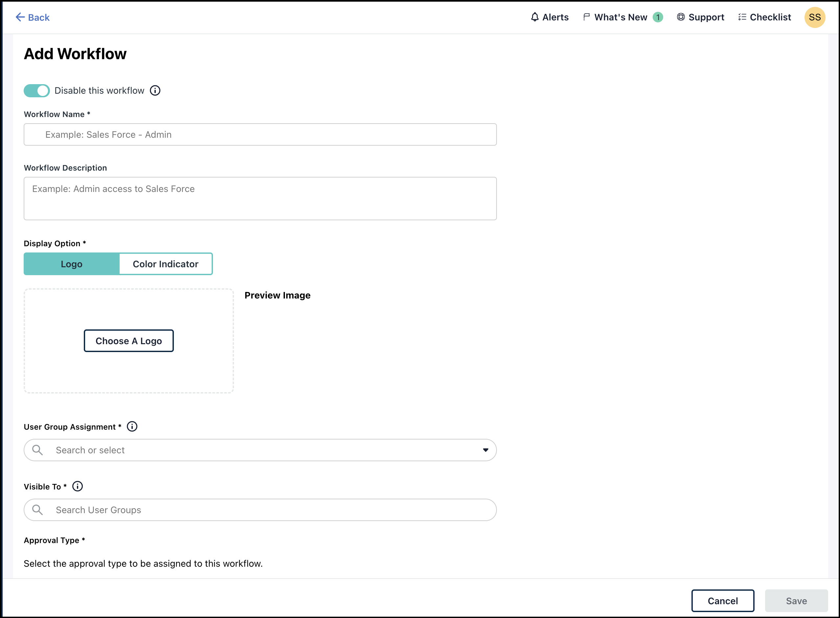Open the Search or select combo box

pos(224,450)
